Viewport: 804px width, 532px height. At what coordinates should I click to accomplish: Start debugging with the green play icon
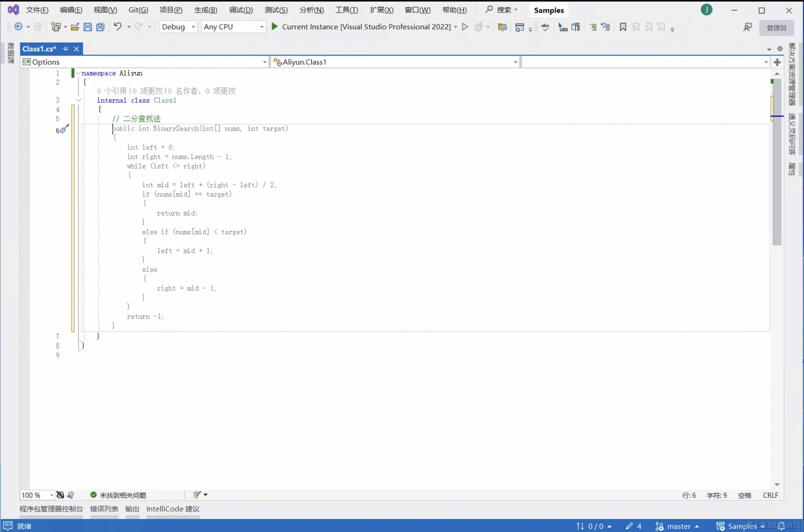point(275,27)
